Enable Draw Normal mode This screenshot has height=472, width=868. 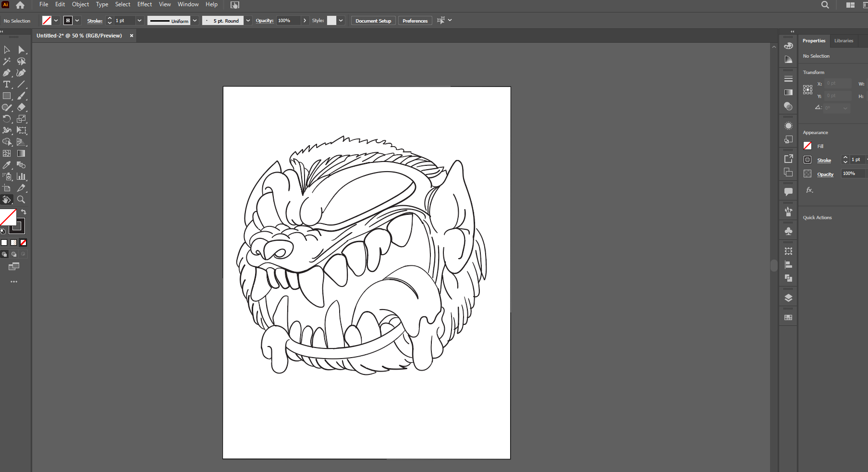tap(4, 254)
